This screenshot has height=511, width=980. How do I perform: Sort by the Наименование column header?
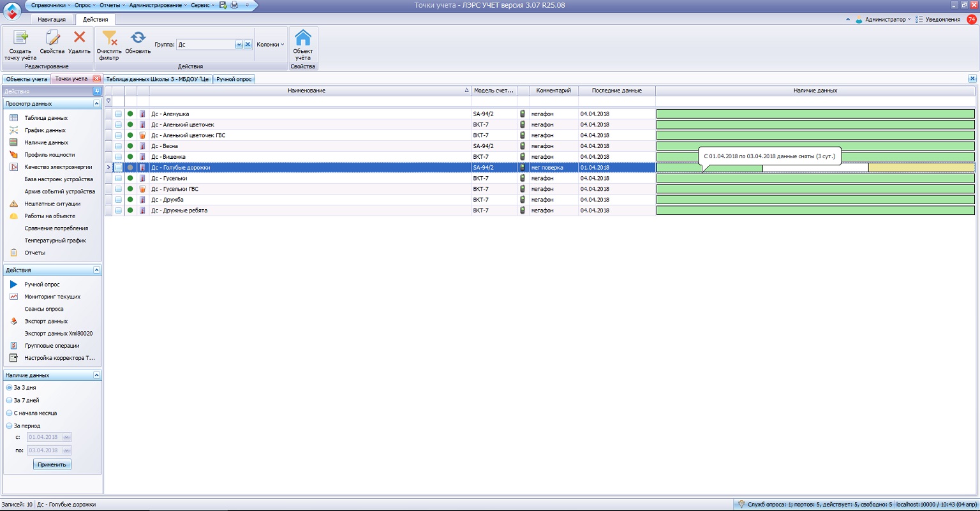[x=310, y=91]
